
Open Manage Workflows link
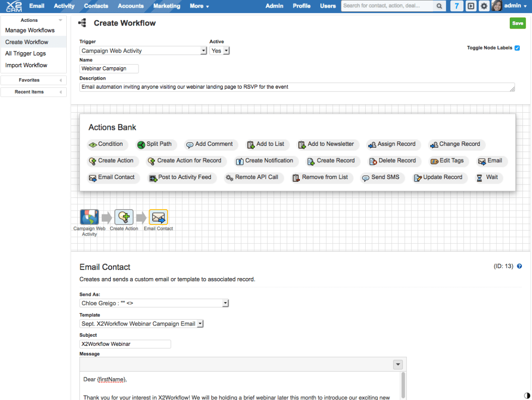(x=30, y=30)
